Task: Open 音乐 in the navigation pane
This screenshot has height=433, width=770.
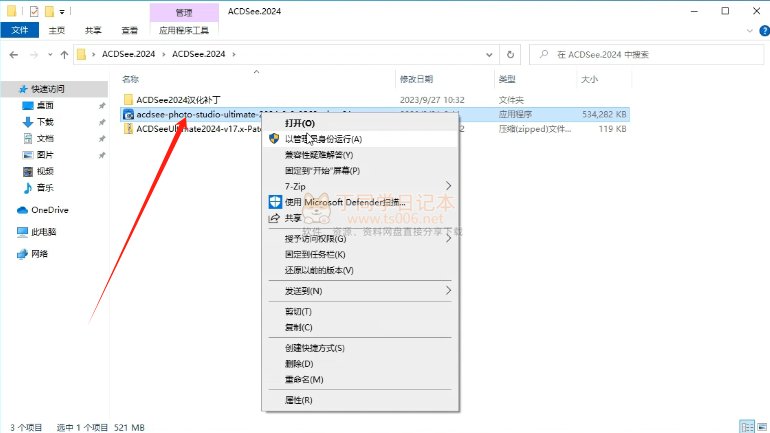Action: pyautogui.click(x=45, y=188)
